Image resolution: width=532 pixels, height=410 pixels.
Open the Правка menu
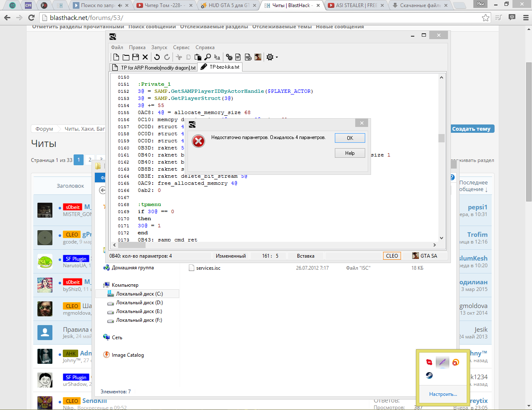pyautogui.click(x=137, y=47)
